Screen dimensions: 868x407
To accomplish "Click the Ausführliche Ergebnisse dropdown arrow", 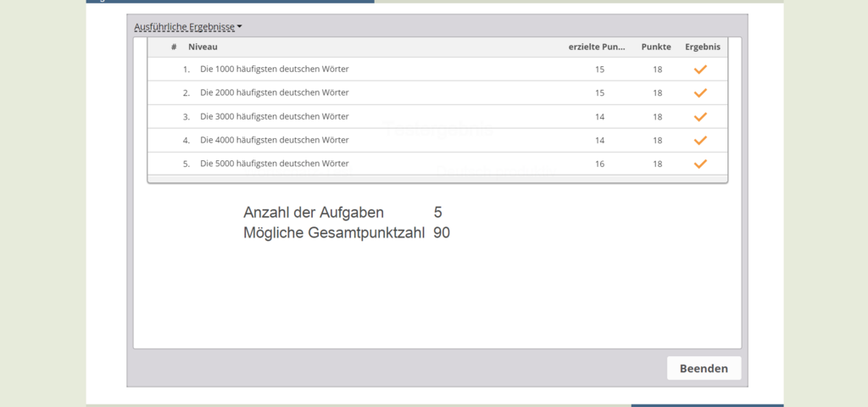I will [239, 26].
